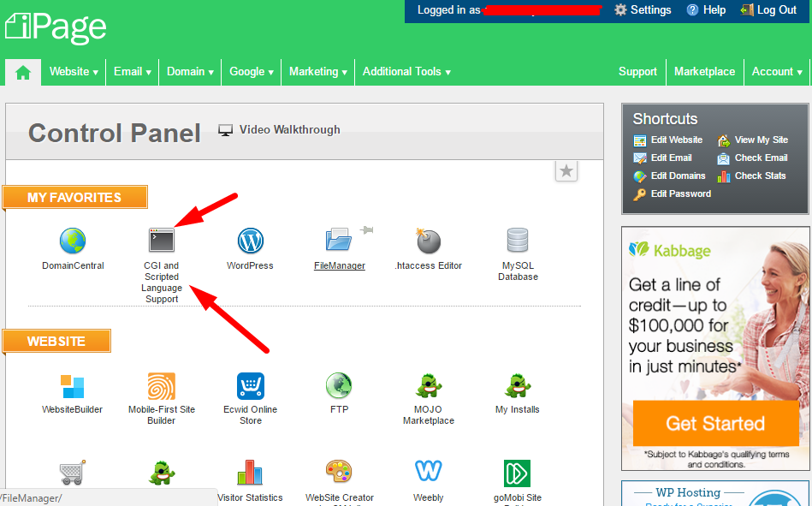
Task: Expand the Domain menu
Action: 190,72
